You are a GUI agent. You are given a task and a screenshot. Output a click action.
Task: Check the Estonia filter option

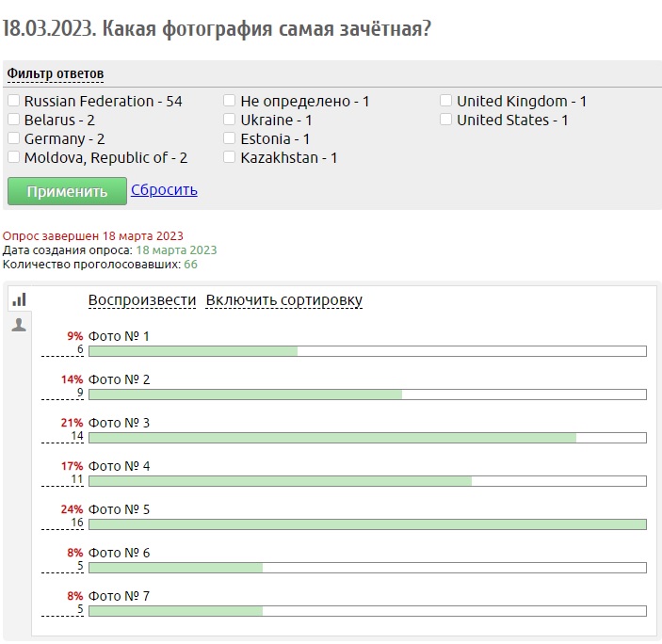click(230, 138)
